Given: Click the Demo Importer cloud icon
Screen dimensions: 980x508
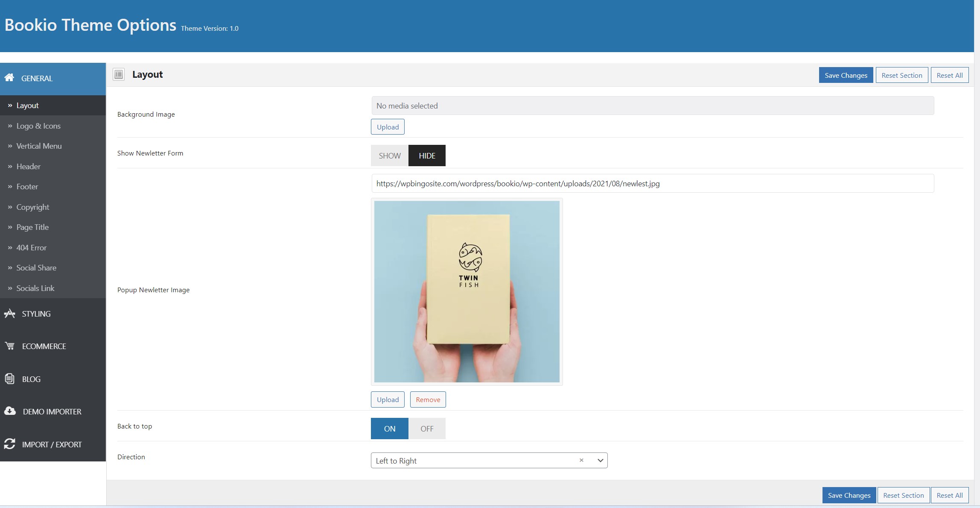Looking at the screenshot, I should pyautogui.click(x=10, y=411).
